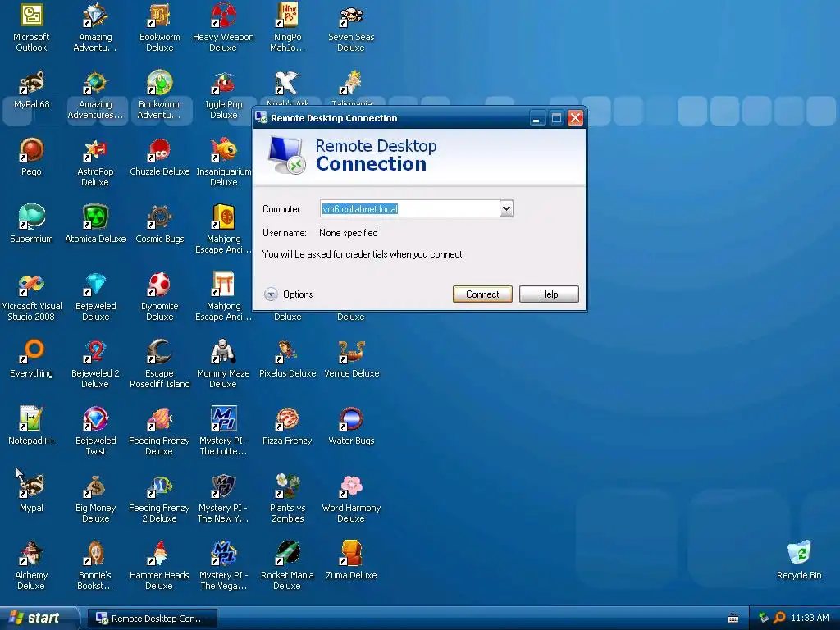Click the Seven Seas Deluxe icon
This screenshot has height=630, width=840.
pos(351,15)
